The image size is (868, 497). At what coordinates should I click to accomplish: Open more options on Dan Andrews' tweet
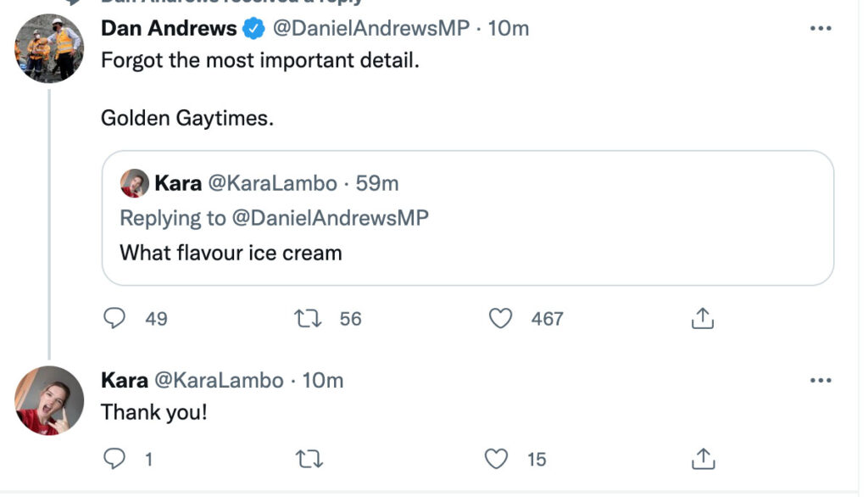point(820,28)
